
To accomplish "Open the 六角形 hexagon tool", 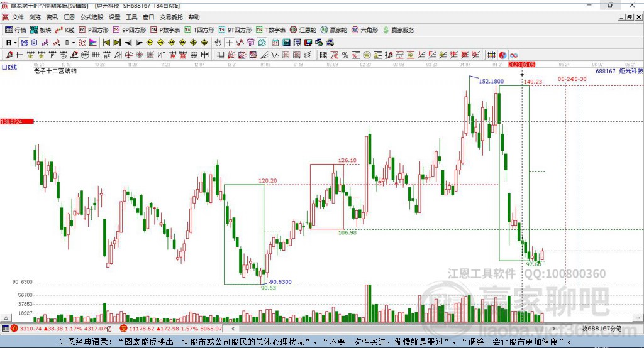I will 365,30.
